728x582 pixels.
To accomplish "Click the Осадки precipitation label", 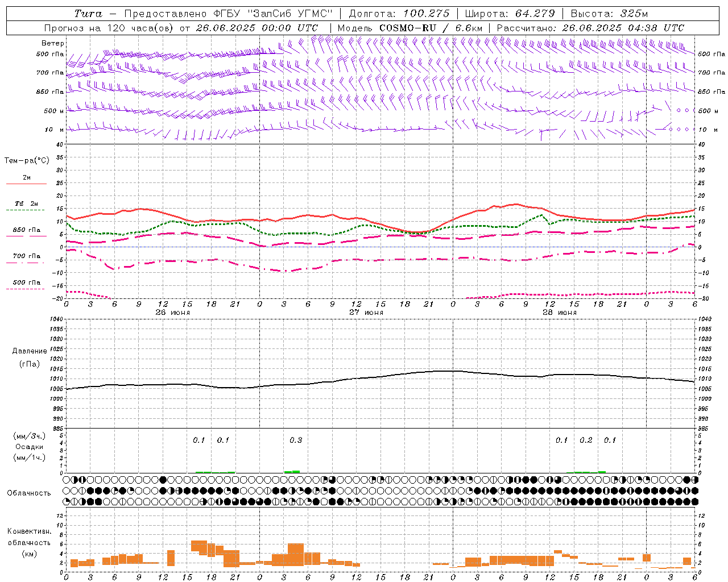I will [x=30, y=447].
